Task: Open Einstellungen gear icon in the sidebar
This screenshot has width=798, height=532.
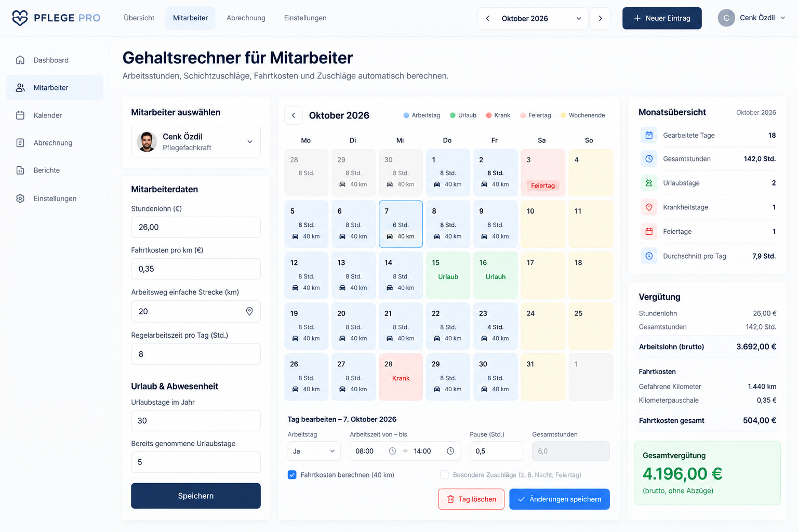Action: click(20, 198)
